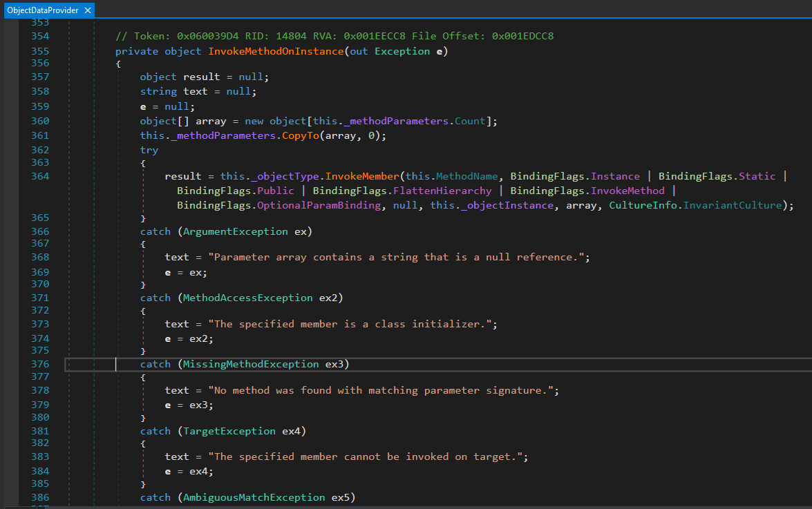Click the "No method was found" string literal
The width and height of the screenshot is (812, 509).
point(381,390)
